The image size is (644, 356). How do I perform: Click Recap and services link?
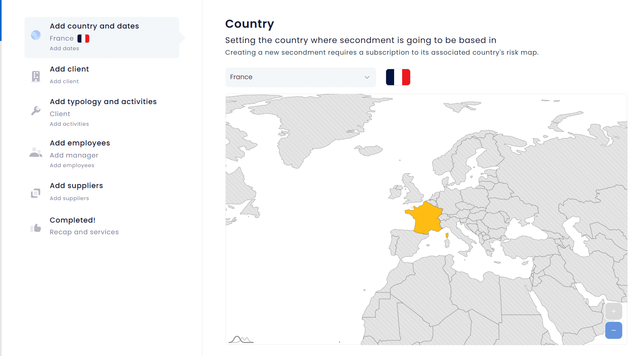tap(84, 232)
